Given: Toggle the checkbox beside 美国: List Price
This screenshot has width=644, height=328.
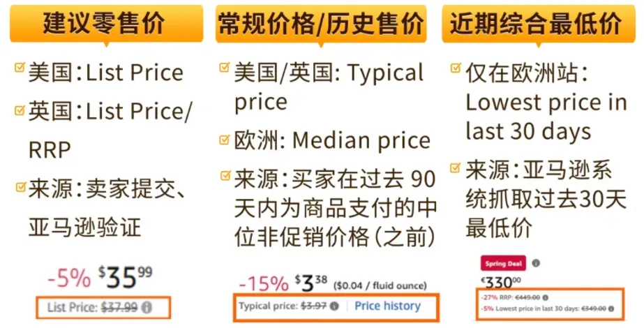Looking at the screenshot, I should [x=20, y=68].
